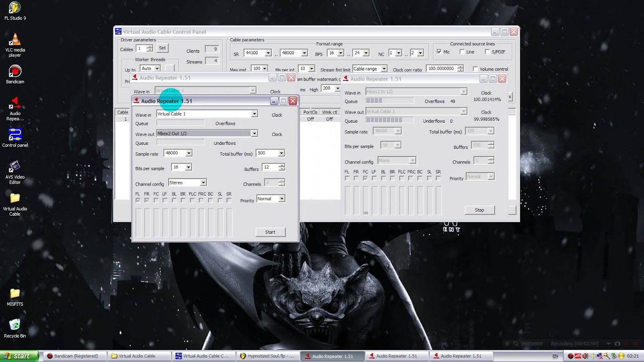
Task: Launch VLC media player from desktop
Action: point(15,45)
